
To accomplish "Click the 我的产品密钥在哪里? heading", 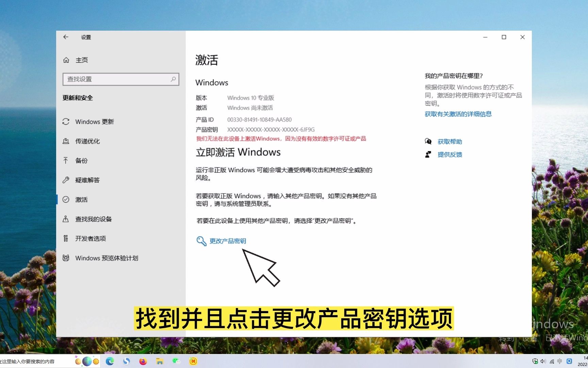I will point(454,76).
